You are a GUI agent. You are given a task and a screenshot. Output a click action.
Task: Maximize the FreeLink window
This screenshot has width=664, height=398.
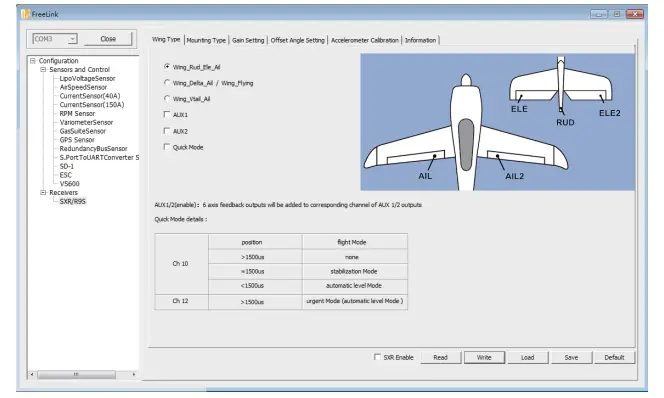tap(617, 14)
